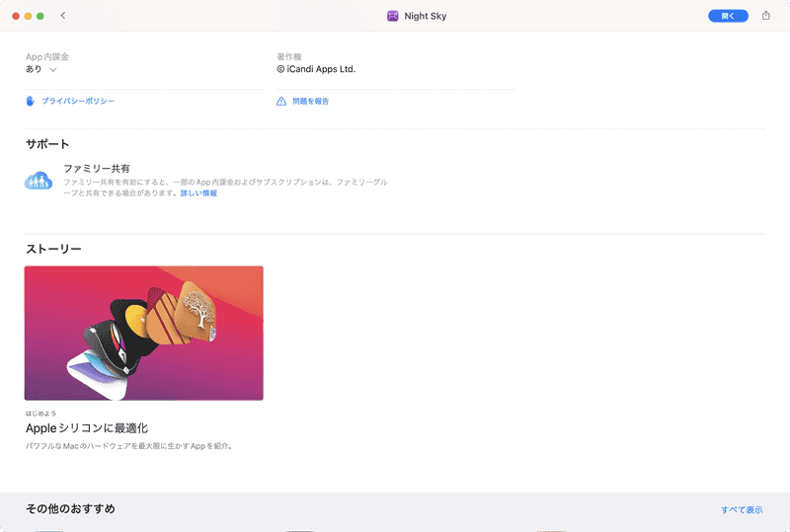
Task: Open the share icon in title bar
Action: tap(766, 16)
